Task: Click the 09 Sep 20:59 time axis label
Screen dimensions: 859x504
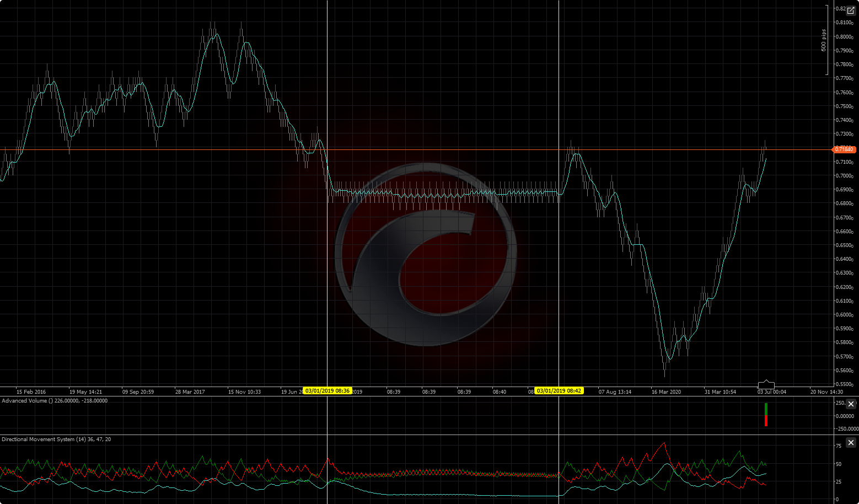Action: point(138,392)
